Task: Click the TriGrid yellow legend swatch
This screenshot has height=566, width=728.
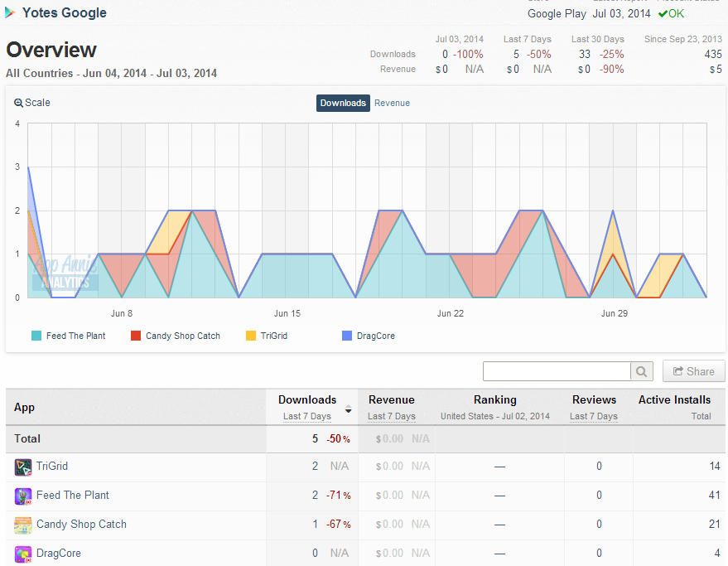Action: pyautogui.click(x=251, y=336)
